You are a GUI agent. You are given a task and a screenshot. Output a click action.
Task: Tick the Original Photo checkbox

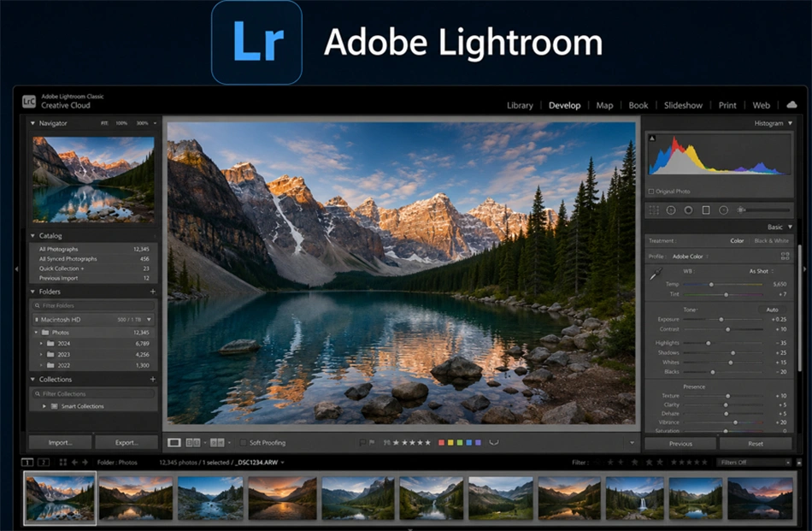tap(651, 192)
